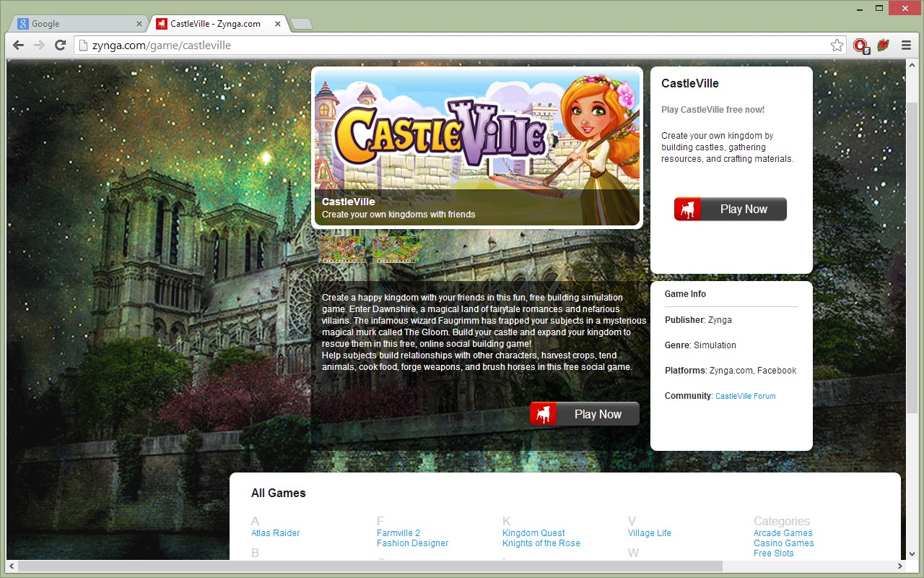Open the Fashion Designer link

412,543
